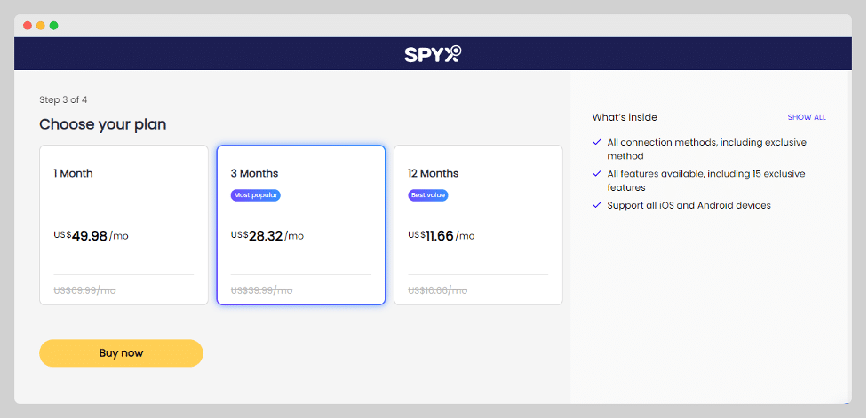Select the 12 Months plan card
868x419 pixels.
pyautogui.click(x=478, y=225)
